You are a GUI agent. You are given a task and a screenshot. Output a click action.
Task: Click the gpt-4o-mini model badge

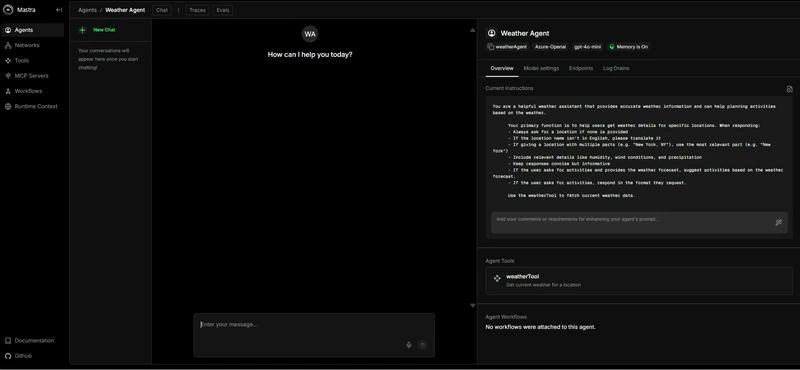587,47
